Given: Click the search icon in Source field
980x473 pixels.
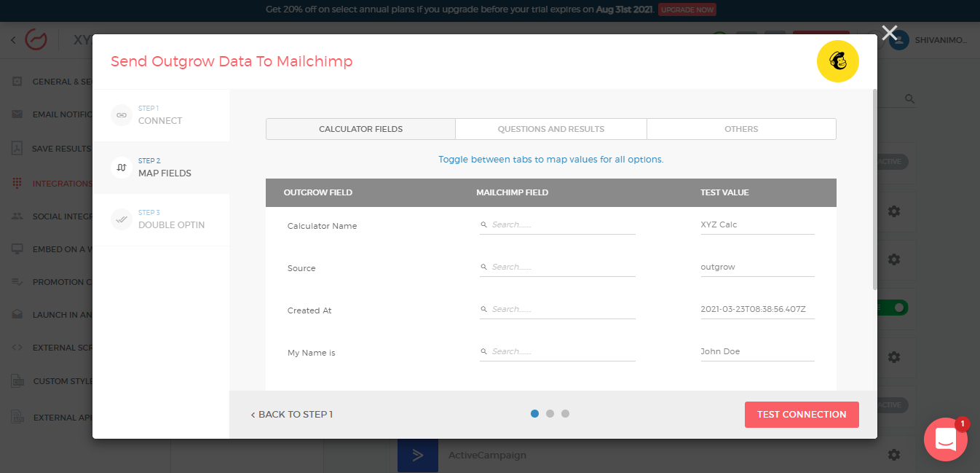Looking at the screenshot, I should click(483, 267).
